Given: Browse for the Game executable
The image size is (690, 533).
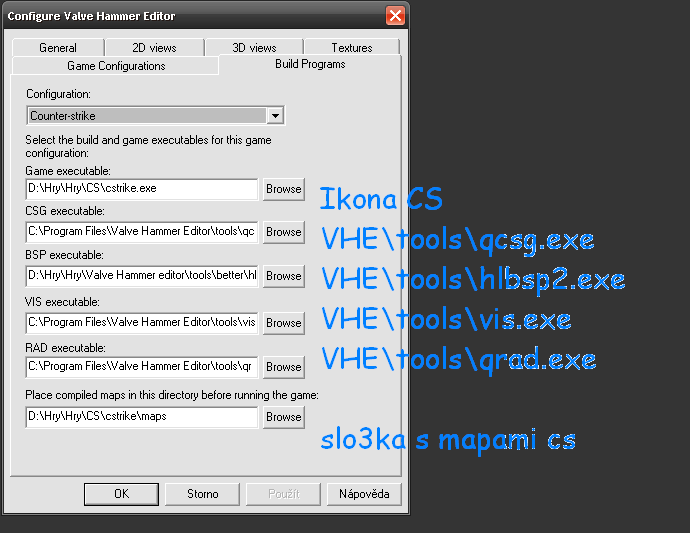Looking at the screenshot, I should (x=283, y=189).
